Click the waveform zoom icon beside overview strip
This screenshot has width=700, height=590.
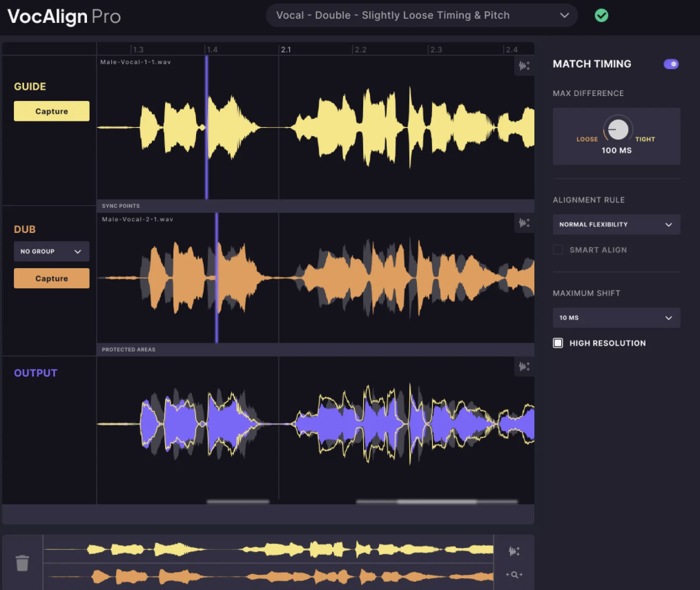(x=514, y=551)
